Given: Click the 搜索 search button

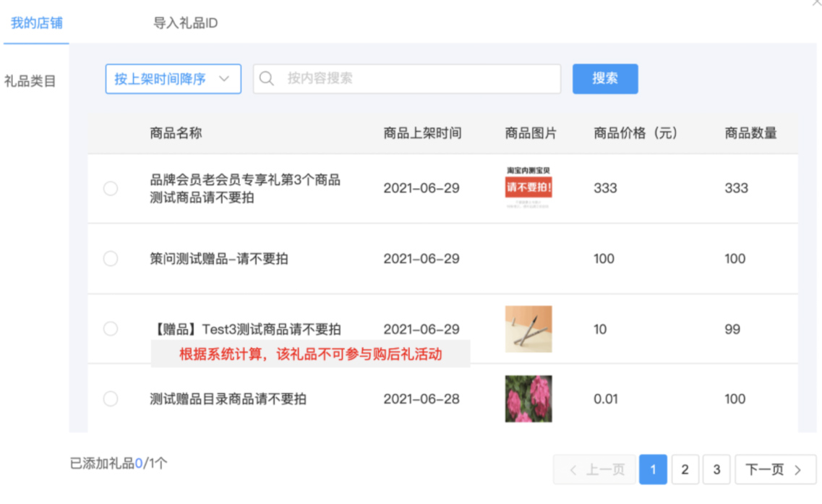Looking at the screenshot, I should tap(605, 78).
